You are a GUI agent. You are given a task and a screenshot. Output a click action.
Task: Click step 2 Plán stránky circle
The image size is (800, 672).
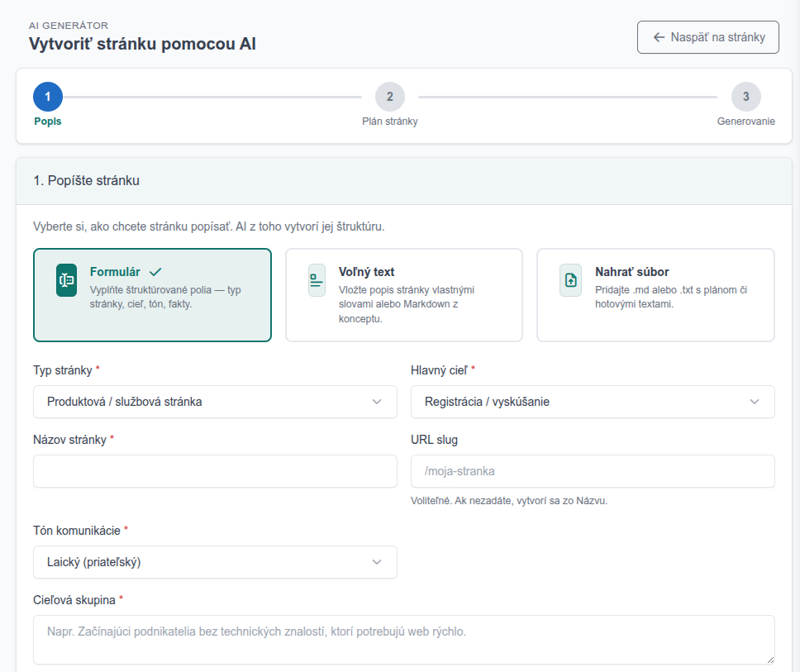pos(390,97)
